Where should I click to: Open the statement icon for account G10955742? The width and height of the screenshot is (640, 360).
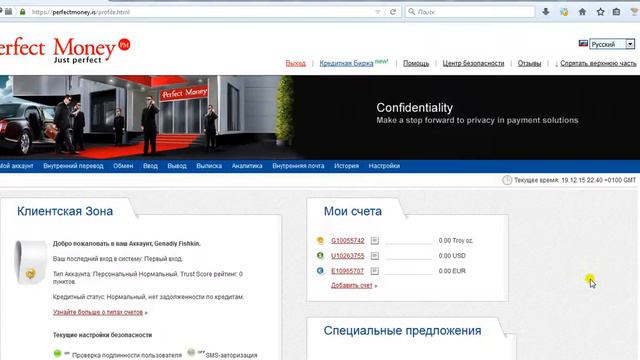point(375,241)
